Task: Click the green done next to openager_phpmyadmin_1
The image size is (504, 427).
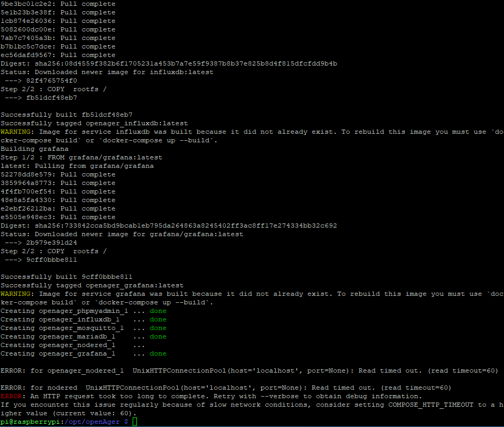Action: pos(158,311)
